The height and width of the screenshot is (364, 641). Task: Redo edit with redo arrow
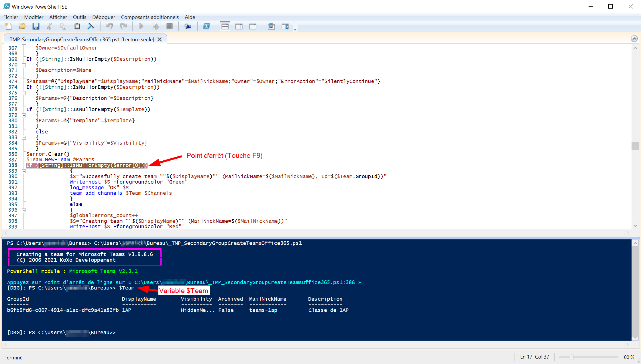[x=123, y=26]
